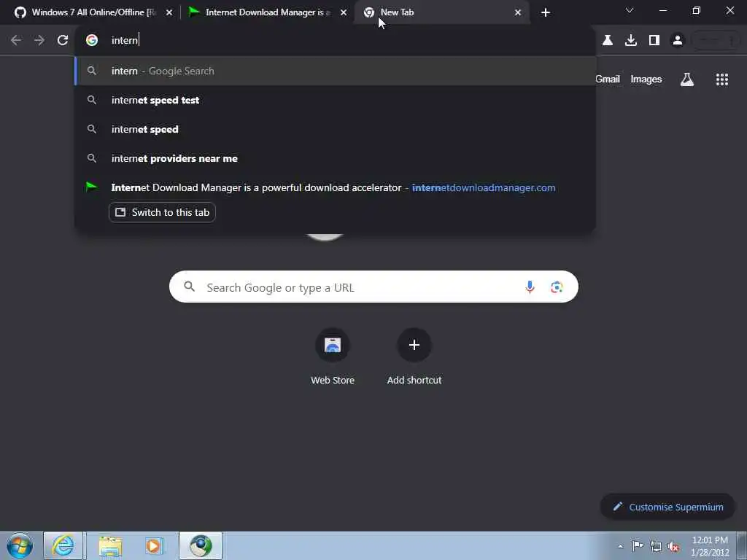Open the Chrome Labs flask icon in toolbar
Viewport: 747px width, 560px height.
pyautogui.click(x=608, y=40)
